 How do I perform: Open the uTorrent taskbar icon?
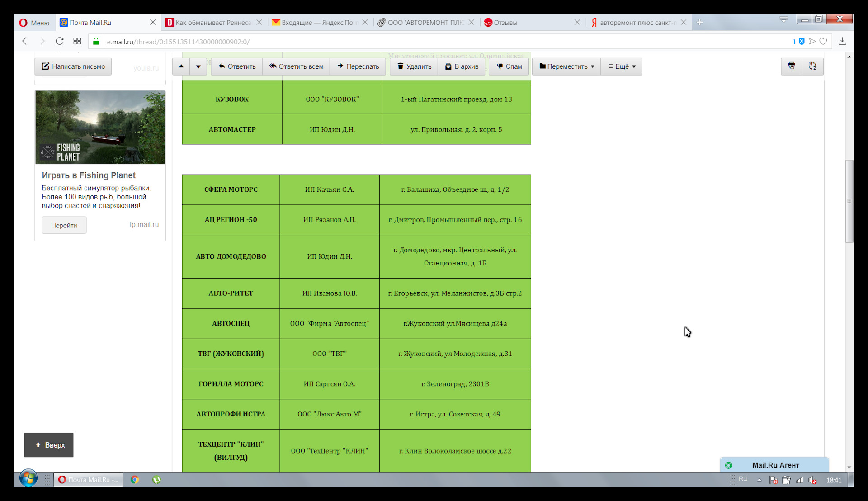[156, 480]
